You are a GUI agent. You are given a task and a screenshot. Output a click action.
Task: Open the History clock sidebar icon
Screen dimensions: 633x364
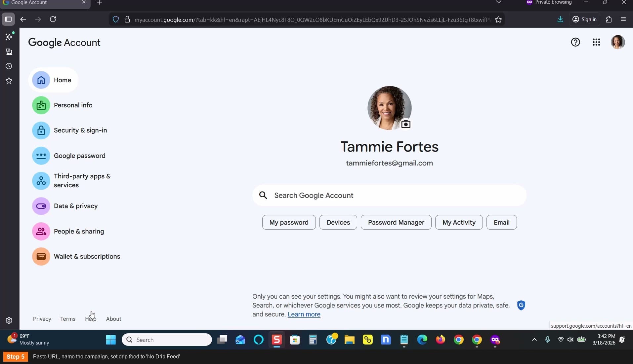tap(9, 66)
